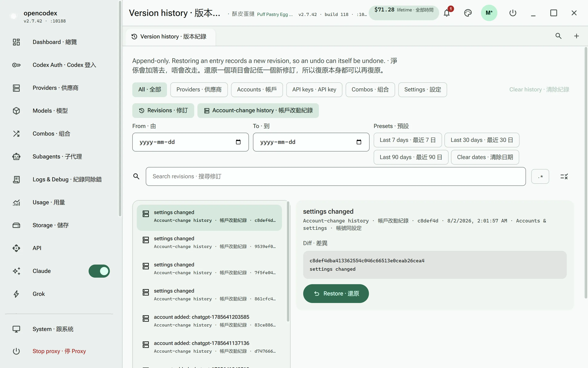Apply Last 7 days preset
The width and height of the screenshot is (588, 368).
point(408,140)
